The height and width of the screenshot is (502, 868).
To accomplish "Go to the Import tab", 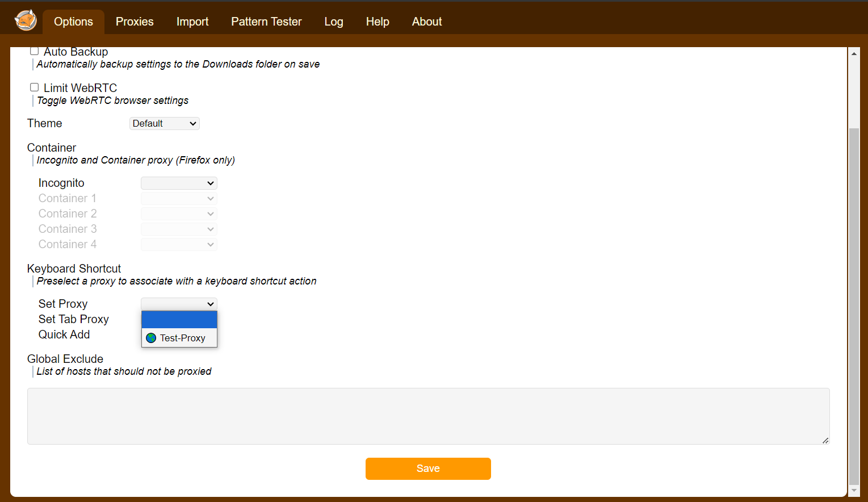I will [192, 22].
